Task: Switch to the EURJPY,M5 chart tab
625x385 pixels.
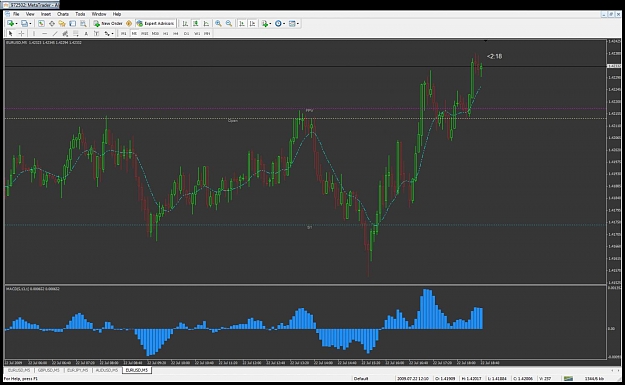Action: [x=78, y=370]
